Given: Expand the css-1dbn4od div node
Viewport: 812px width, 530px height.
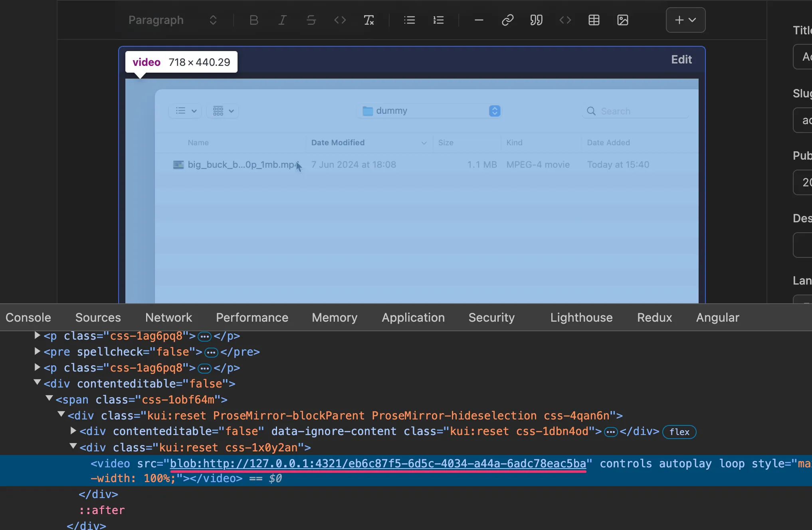Looking at the screenshot, I should (73, 431).
